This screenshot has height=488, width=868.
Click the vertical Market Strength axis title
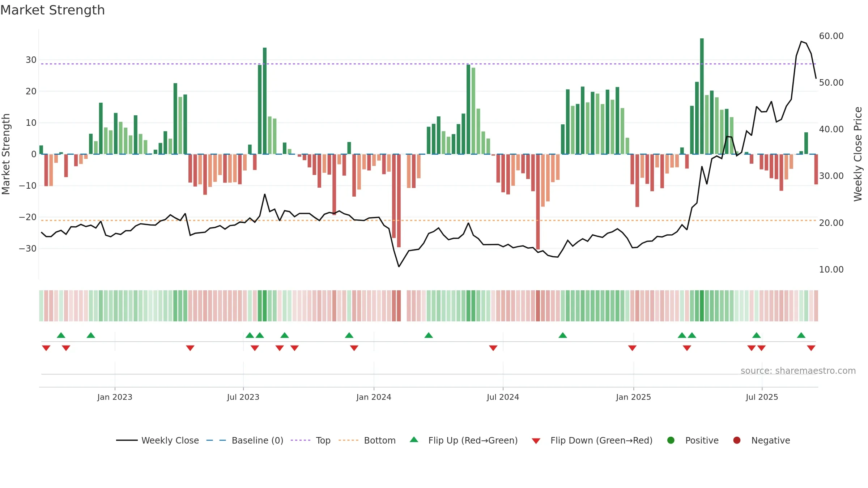coord(6,154)
